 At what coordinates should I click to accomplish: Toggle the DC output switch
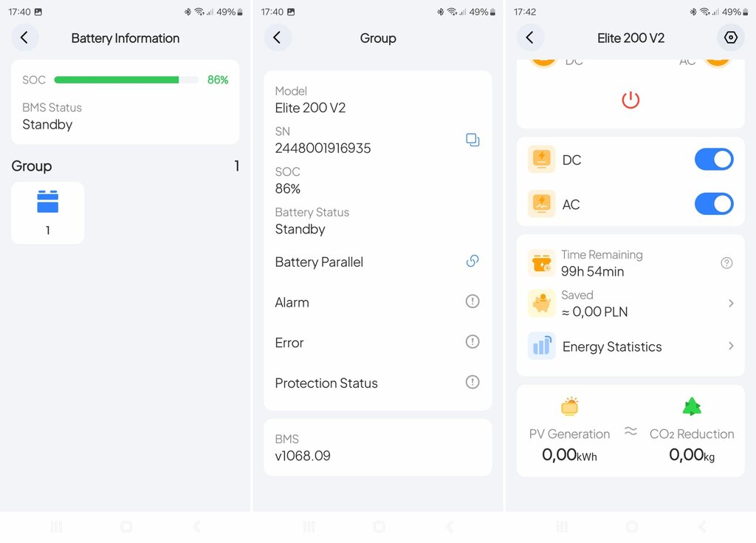[714, 160]
